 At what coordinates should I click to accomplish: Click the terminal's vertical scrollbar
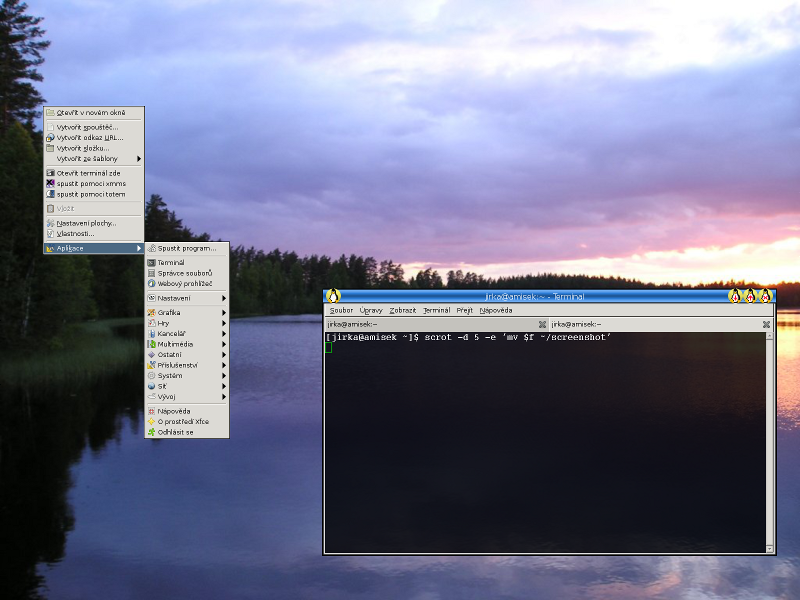769,440
